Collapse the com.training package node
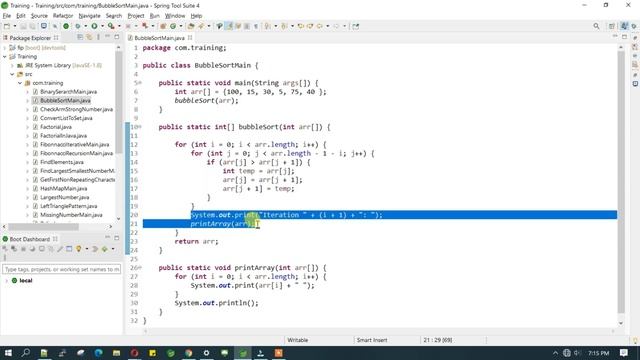Image resolution: width=640 pixels, height=360 pixels. [20, 83]
